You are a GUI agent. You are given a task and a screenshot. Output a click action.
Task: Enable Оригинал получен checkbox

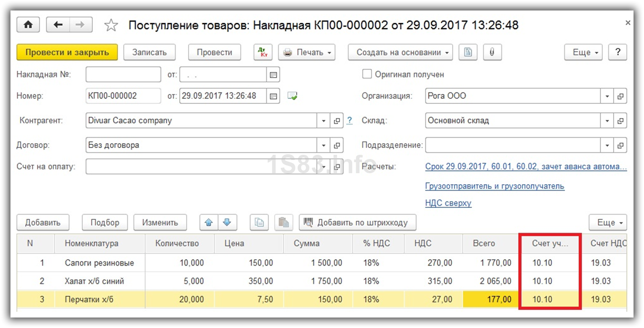click(x=367, y=75)
